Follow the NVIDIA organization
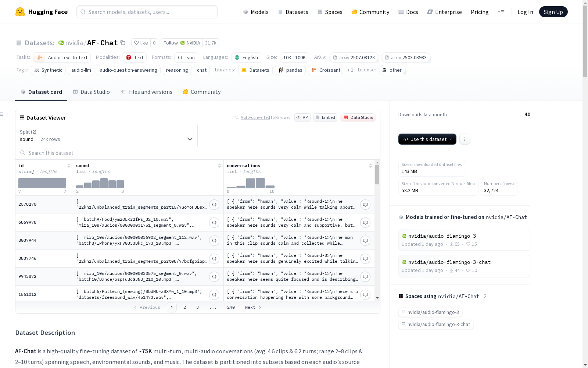The image size is (588, 368). click(182, 43)
